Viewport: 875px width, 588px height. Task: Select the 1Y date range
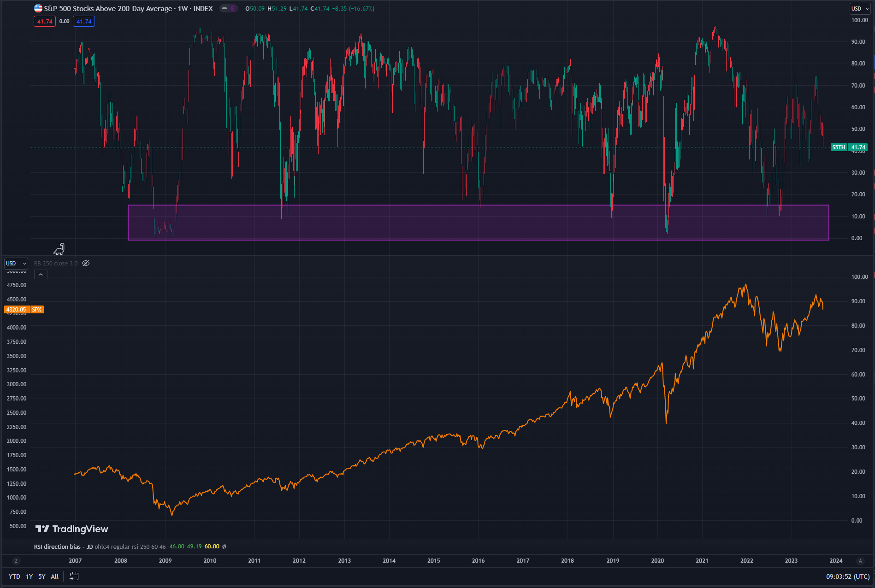tap(29, 576)
